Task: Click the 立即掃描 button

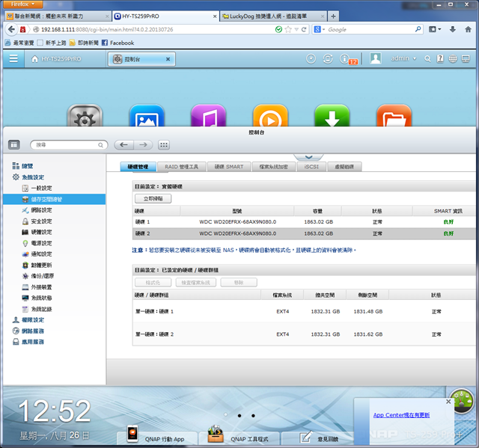Action: tap(153, 199)
